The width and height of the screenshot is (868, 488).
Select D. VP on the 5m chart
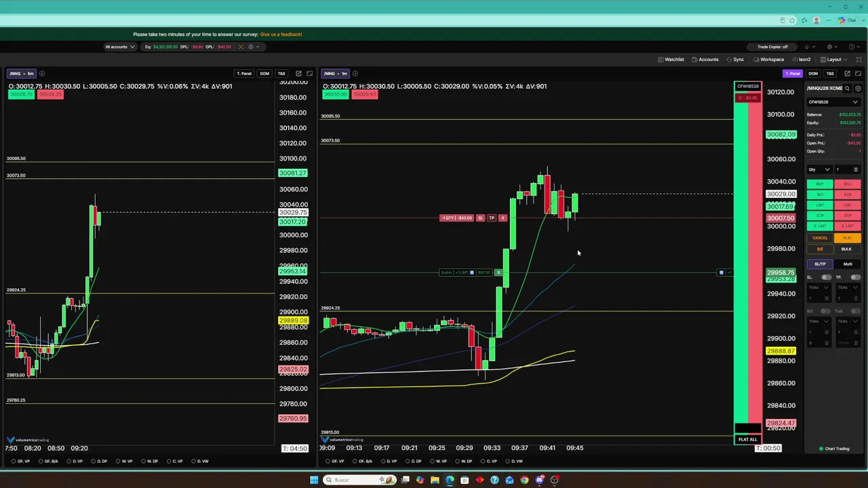pos(75,461)
